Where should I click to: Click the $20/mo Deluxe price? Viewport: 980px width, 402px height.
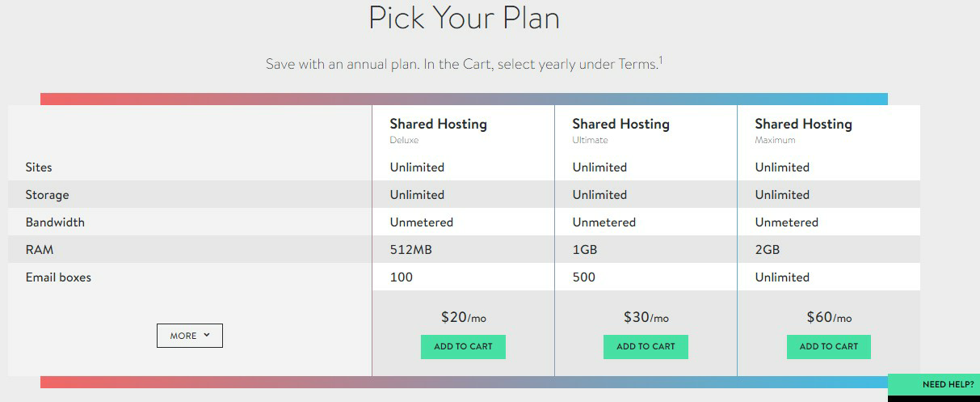464,317
